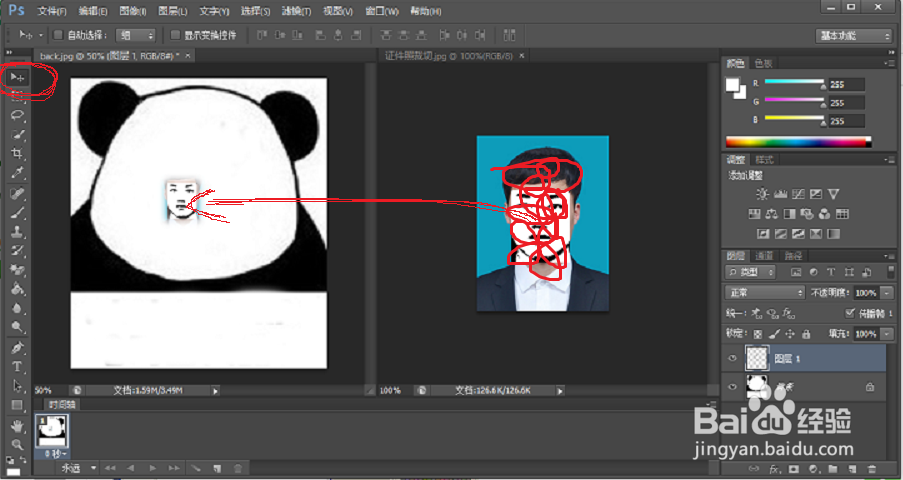Select the Path Selection tool
903x480 pixels.
pos(17,385)
